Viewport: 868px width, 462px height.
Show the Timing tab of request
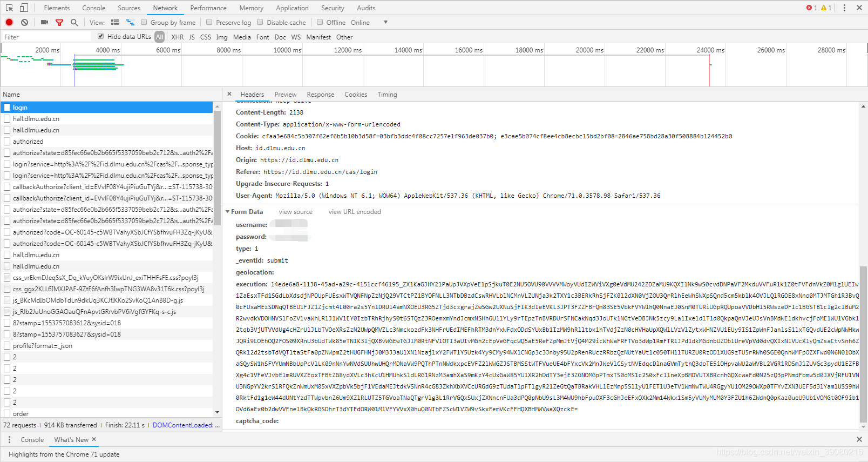pos(387,94)
